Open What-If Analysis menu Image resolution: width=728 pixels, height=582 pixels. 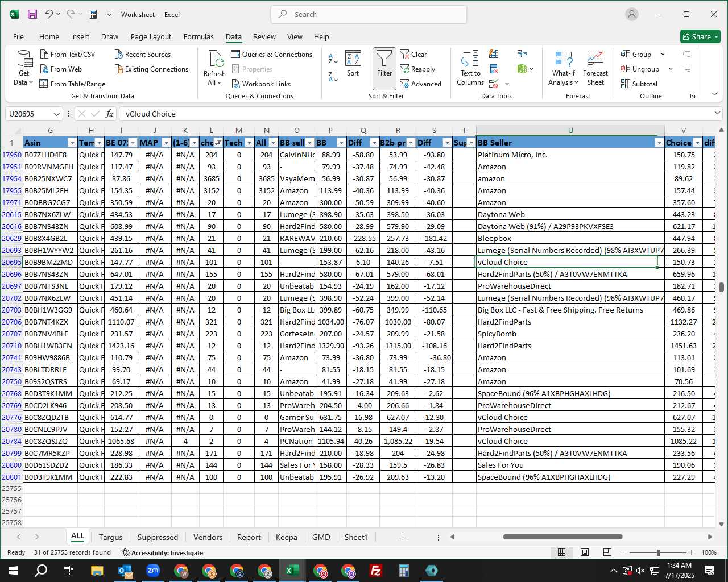(x=563, y=68)
